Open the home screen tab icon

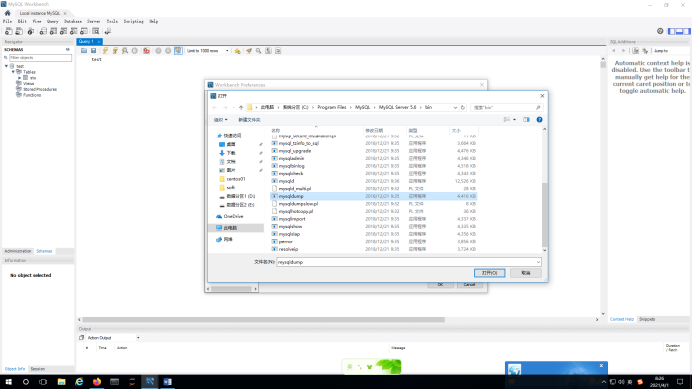(8, 13)
